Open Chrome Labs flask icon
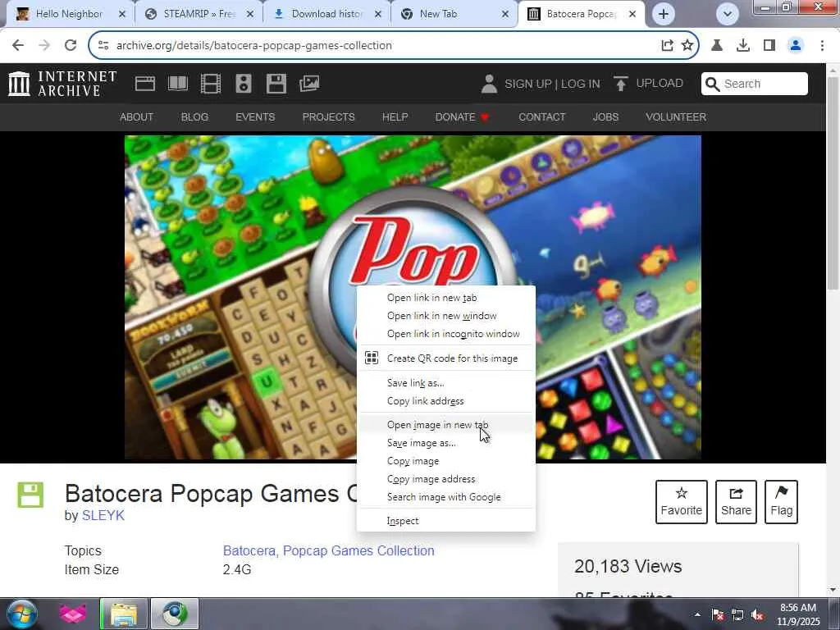This screenshot has height=630, width=840. (717, 46)
